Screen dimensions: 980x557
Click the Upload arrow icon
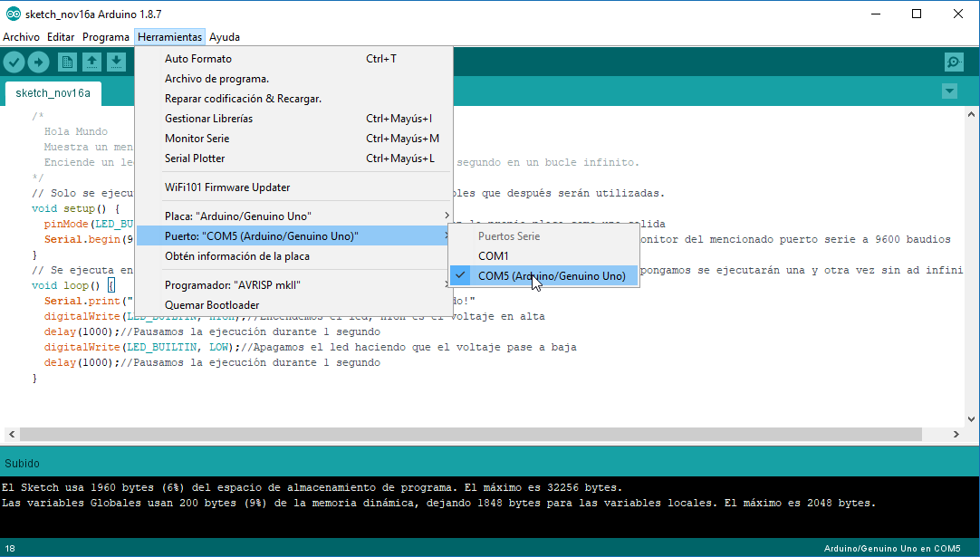click(x=39, y=62)
